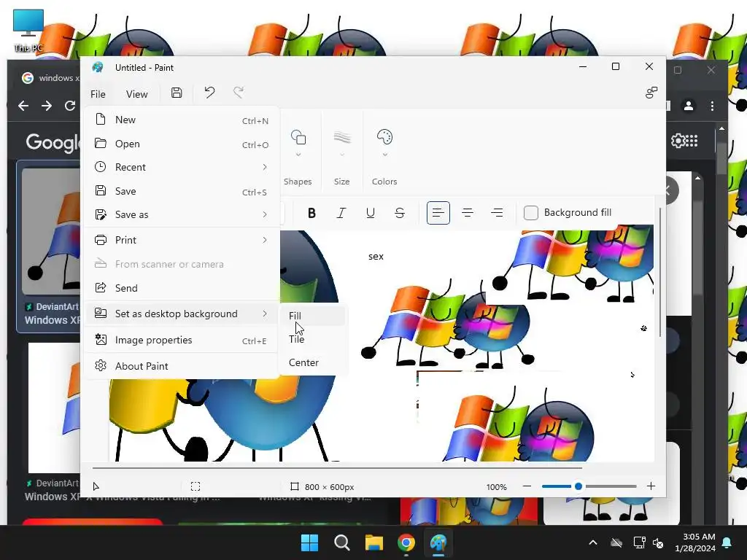
Task: Choose New from the File menu
Action: (x=181, y=120)
